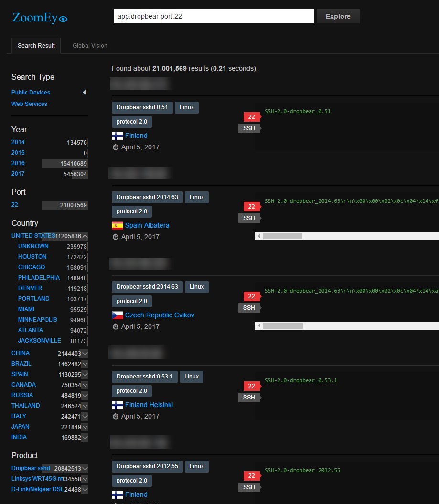Filter by year 2014

pyautogui.click(x=18, y=142)
